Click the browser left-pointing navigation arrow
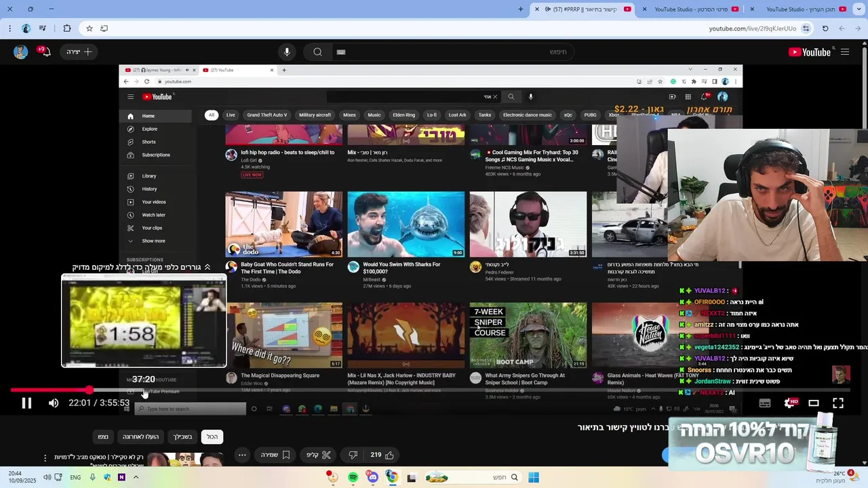This screenshot has width=868, height=488. [x=842, y=28]
